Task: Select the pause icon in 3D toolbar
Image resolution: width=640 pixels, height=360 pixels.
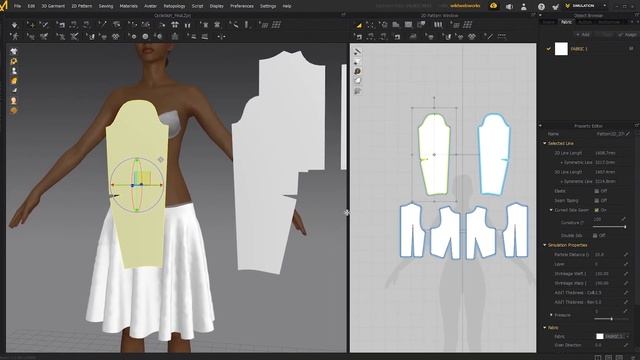Action: pyautogui.click(x=187, y=25)
